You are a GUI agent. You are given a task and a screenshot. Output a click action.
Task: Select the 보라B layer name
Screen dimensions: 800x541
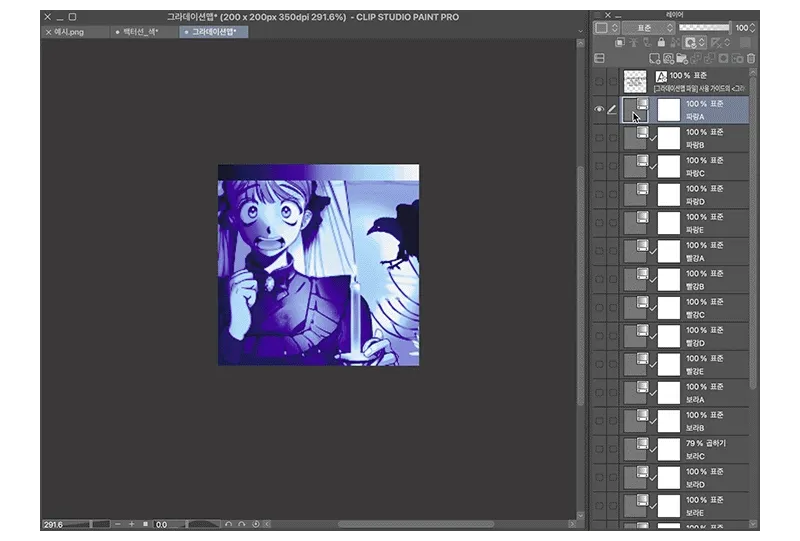point(695,428)
